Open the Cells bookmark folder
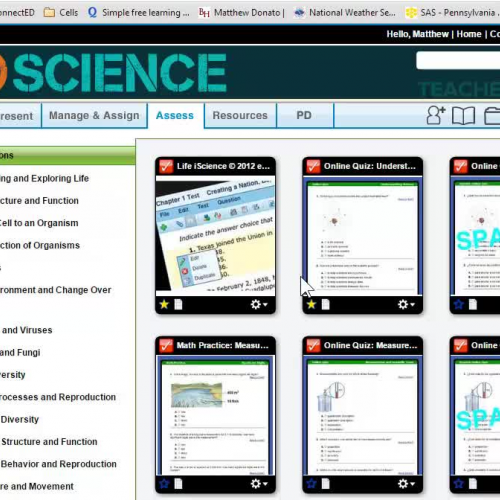This screenshot has height=500, width=500. (61, 13)
